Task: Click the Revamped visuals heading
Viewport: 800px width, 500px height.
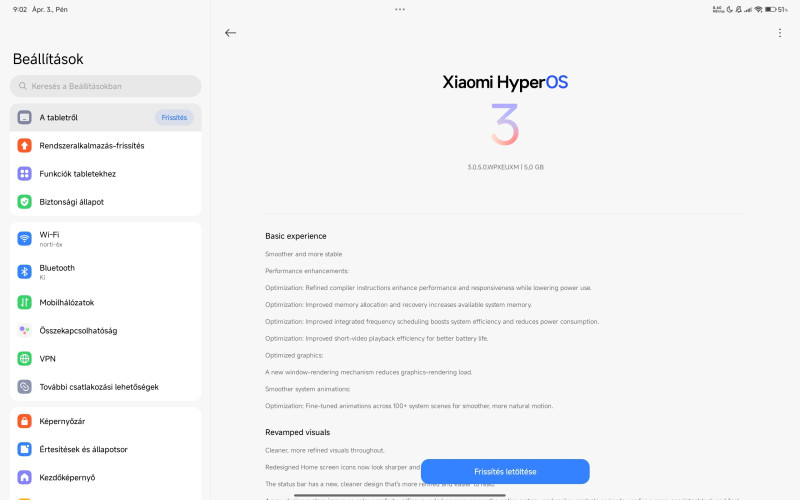Action: point(297,432)
